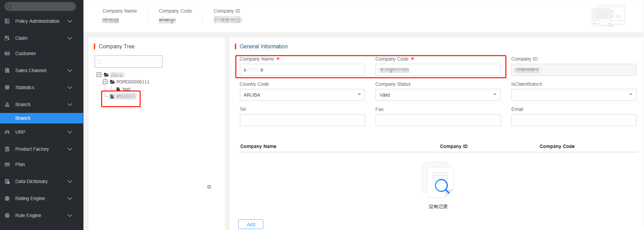Click the Email input field
Viewport: 644px width, 230px height.
pos(574,120)
